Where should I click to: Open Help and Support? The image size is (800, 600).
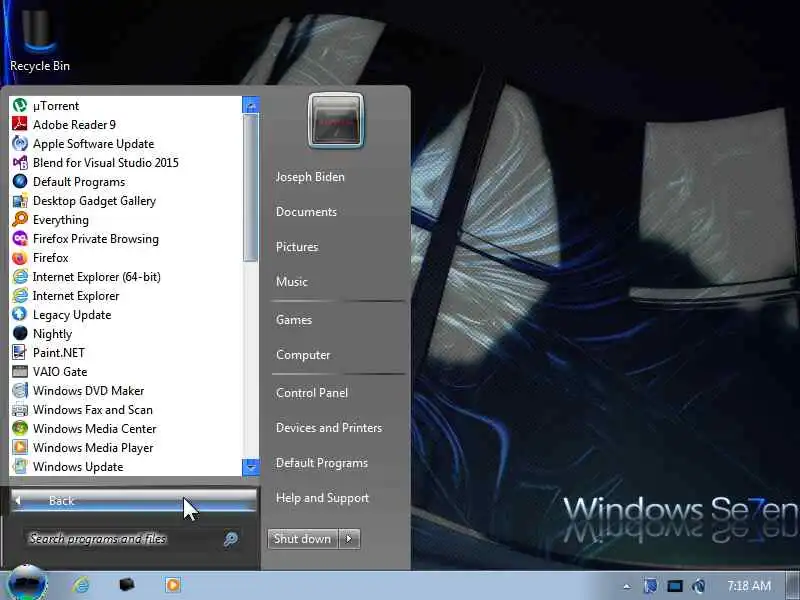click(x=322, y=498)
